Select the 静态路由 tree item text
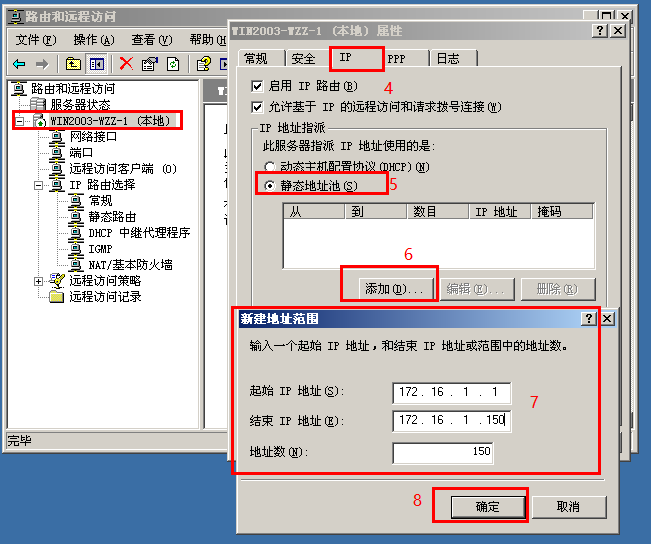Image resolution: width=651 pixels, height=544 pixels. 112,217
